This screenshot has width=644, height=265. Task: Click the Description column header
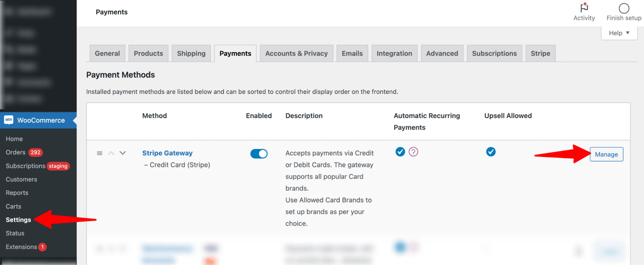[304, 116]
